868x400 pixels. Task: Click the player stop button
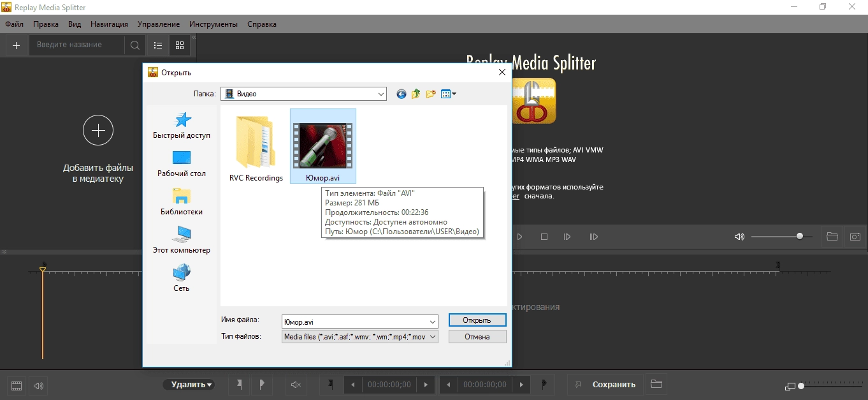[544, 237]
